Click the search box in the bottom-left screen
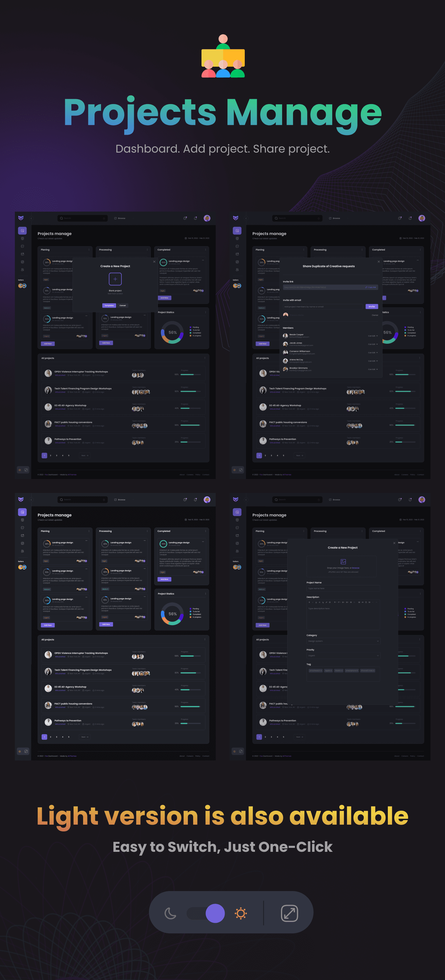Image resolution: width=445 pixels, height=980 pixels. coord(83,499)
